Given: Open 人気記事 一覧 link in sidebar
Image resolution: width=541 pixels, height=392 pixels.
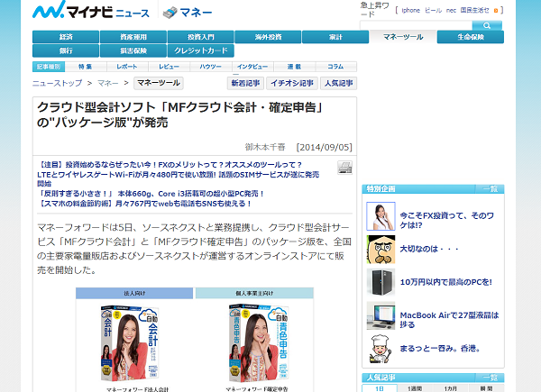Looking at the screenshot, I should (490, 378).
